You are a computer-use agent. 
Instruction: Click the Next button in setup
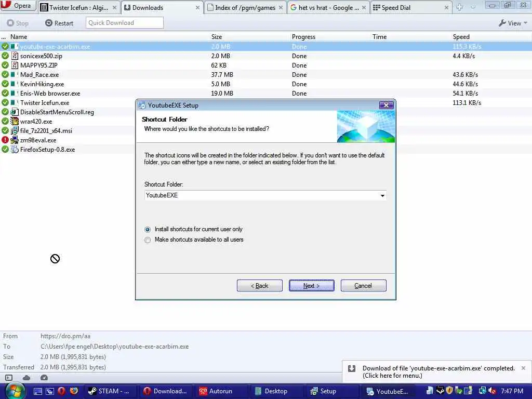pos(312,286)
